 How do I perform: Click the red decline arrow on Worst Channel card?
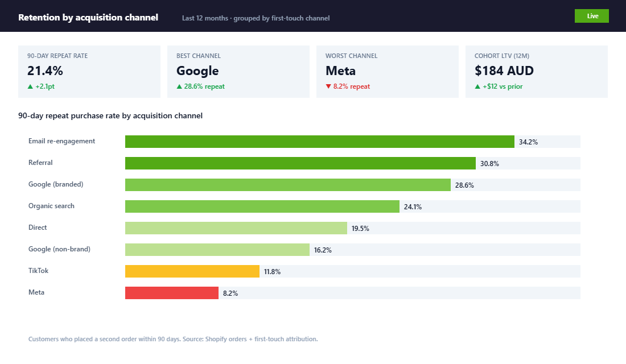(x=329, y=86)
